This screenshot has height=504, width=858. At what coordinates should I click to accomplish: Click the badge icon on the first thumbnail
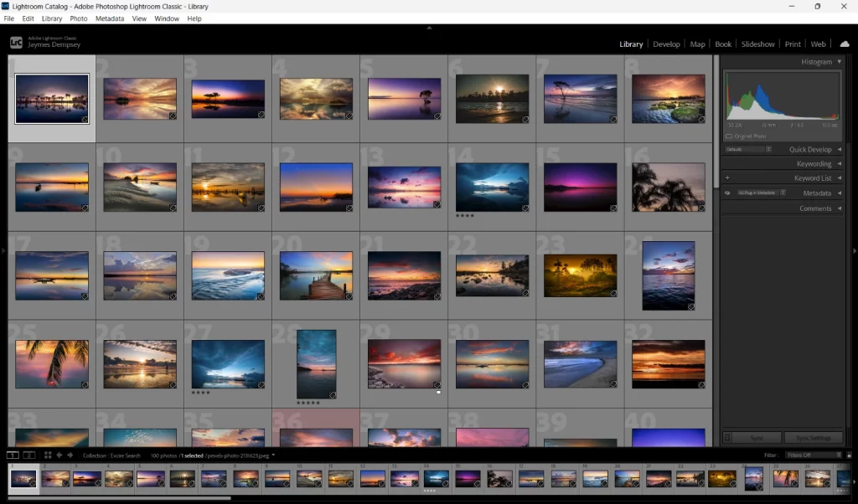click(x=84, y=118)
